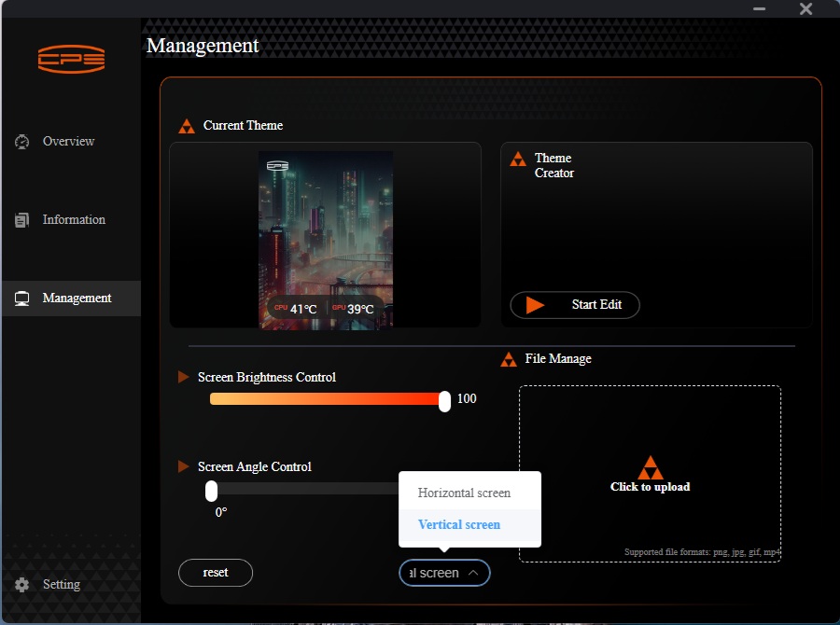This screenshot has width=840, height=625.
Task: Click the triangle icon beside File Manage
Action: (509, 359)
